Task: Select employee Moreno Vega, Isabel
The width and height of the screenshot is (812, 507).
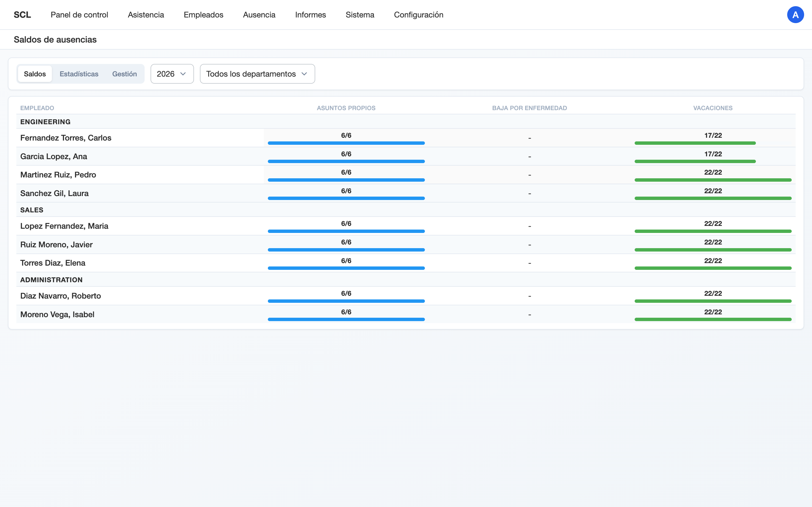Action: click(58, 314)
